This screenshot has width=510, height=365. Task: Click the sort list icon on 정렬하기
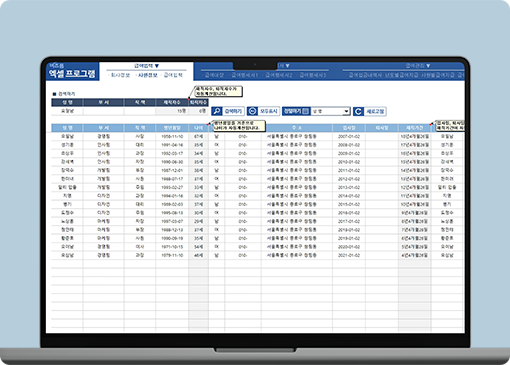[305, 111]
